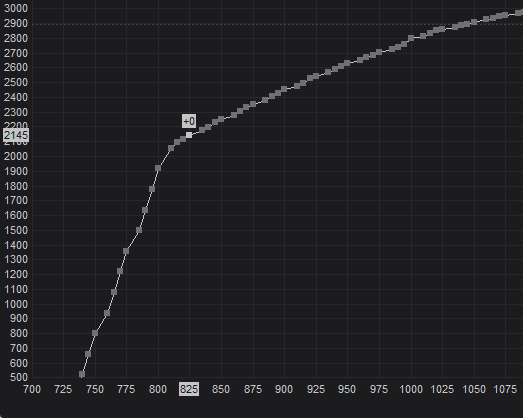The height and width of the screenshot is (418, 523).
Task: Click the 700 label on the voltage axis
Action: pyautogui.click(x=32, y=389)
